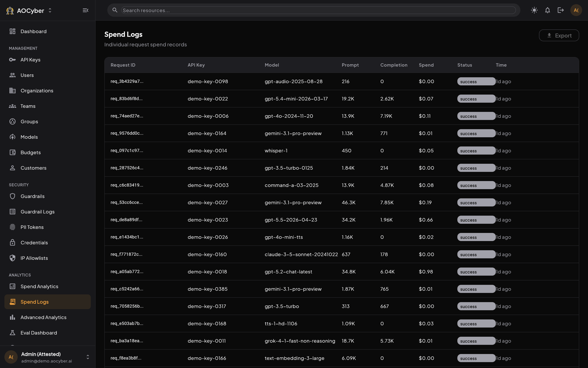Click the PII Tokens fingerprint icon
Image resolution: width=588 pixels, height=368 pixels.
click(12, 227)
